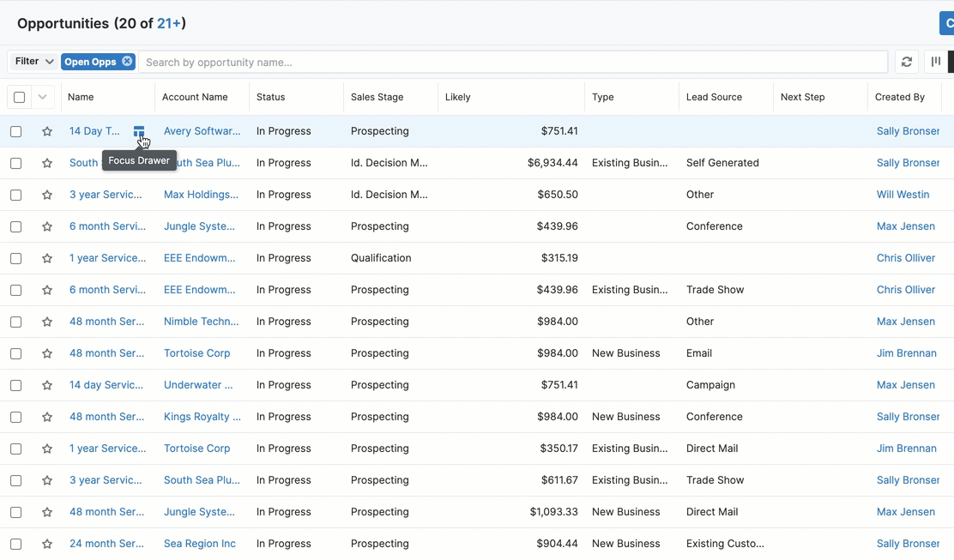Remove the Open Opps filter chip

(x=127, y=62)
